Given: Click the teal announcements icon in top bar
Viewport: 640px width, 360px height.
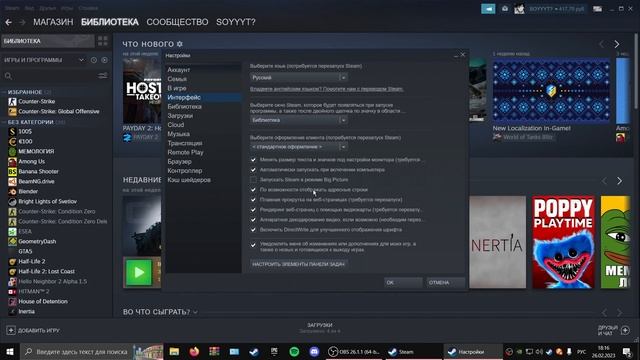Looking at the screenshot, I should pyautogui.click(x=488, y=9).
